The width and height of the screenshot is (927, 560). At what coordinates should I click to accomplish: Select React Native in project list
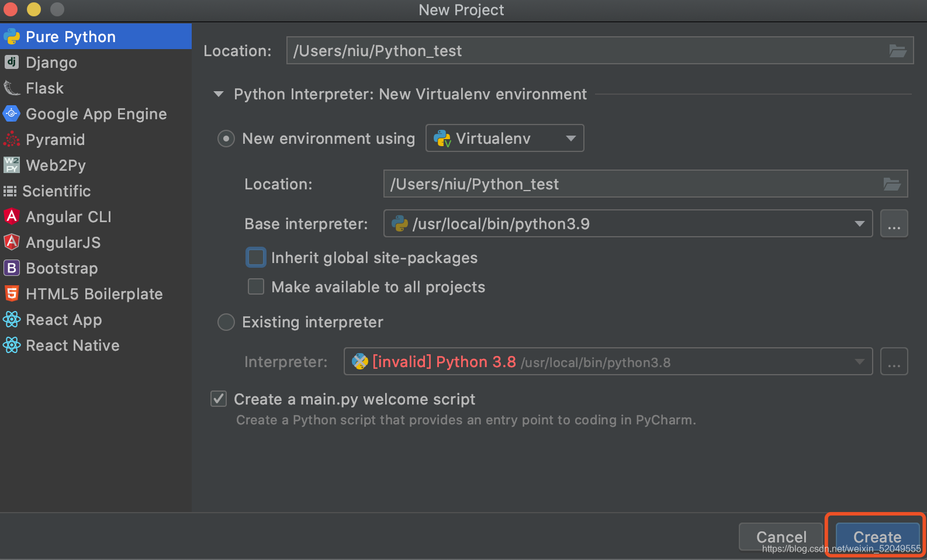point(96,345)
